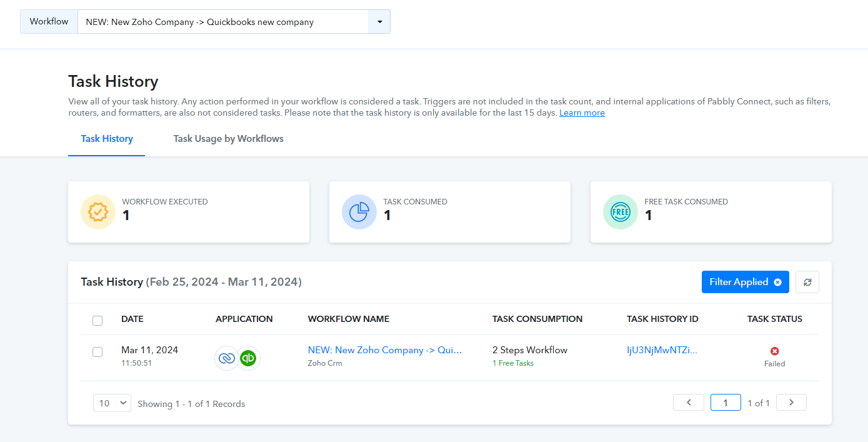Viewport: 868px width, 442px height.
Task: Click the Showing 1 - 1 of 1 Records text
Action: [191, 404]
